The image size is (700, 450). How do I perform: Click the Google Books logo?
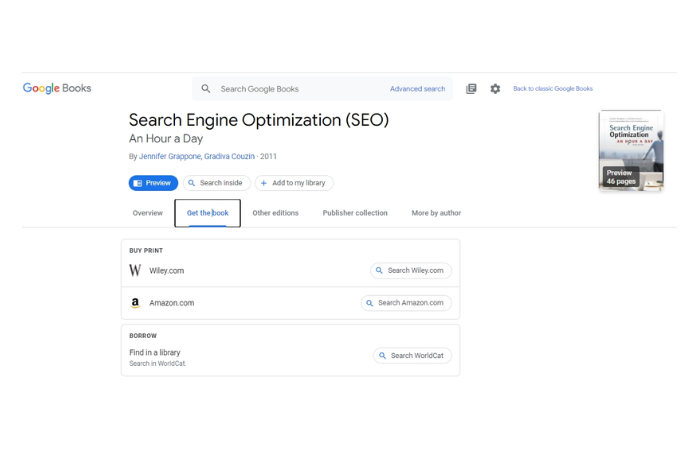tap(57, 88)
